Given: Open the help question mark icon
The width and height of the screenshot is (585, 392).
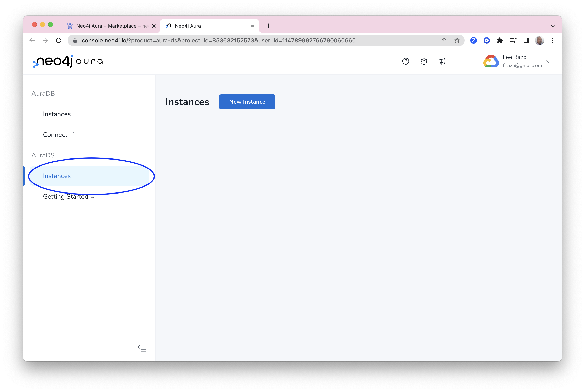Looking at the screenshot, I should click(x=405, y=61).
